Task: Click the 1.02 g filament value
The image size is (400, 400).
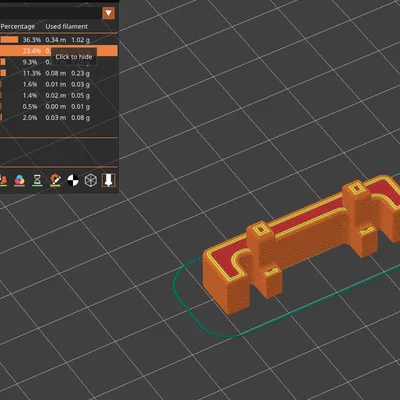Action: tap(80, 40)
